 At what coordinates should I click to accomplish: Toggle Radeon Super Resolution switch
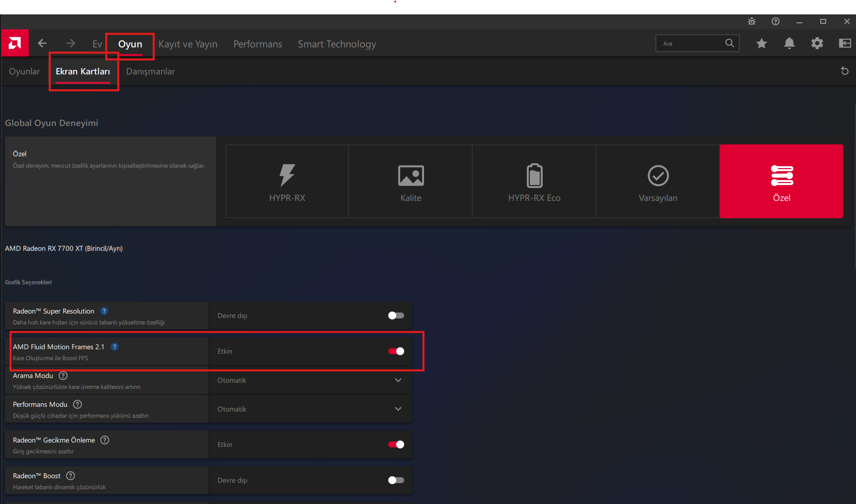tap(396, 315)
